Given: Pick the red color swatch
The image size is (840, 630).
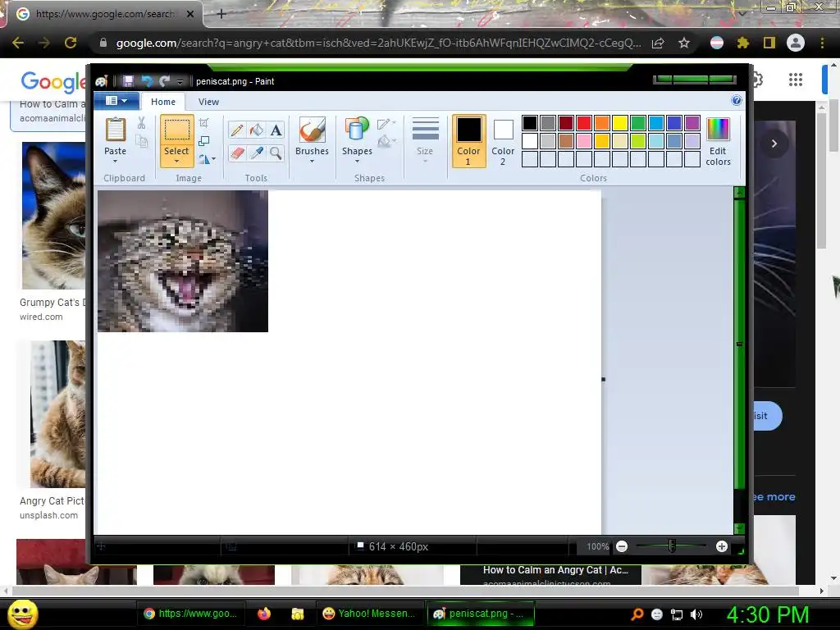Looking at the screenshot, I should [584, 123].
